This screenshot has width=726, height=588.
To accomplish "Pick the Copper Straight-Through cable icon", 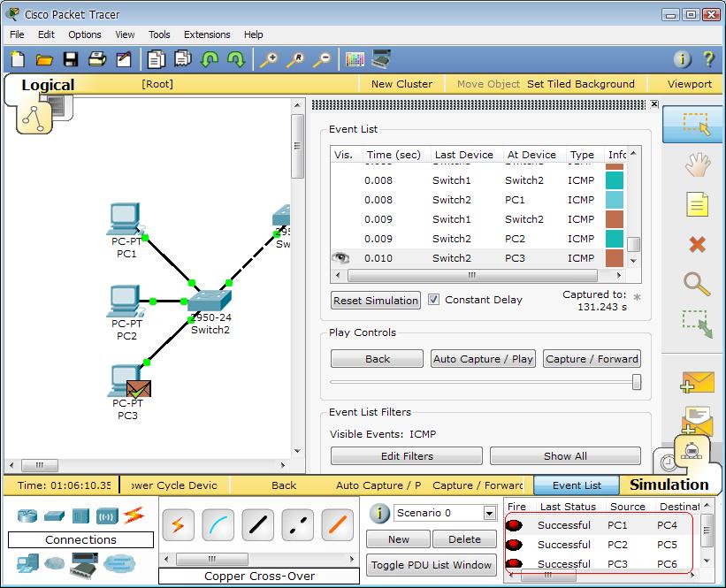I will (257, 525).
